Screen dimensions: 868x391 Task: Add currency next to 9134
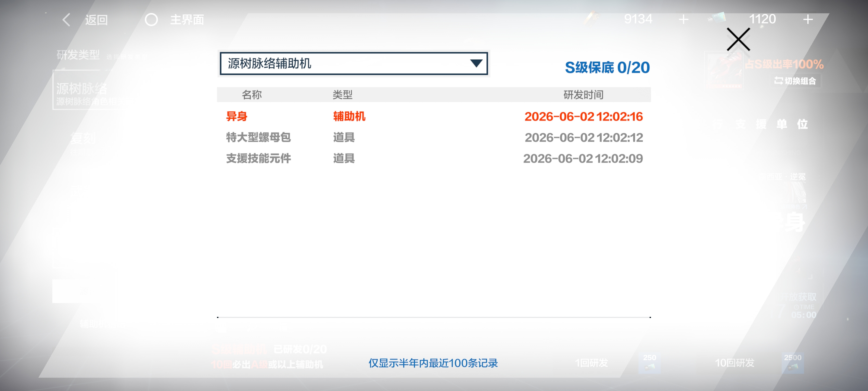(683, 19)
